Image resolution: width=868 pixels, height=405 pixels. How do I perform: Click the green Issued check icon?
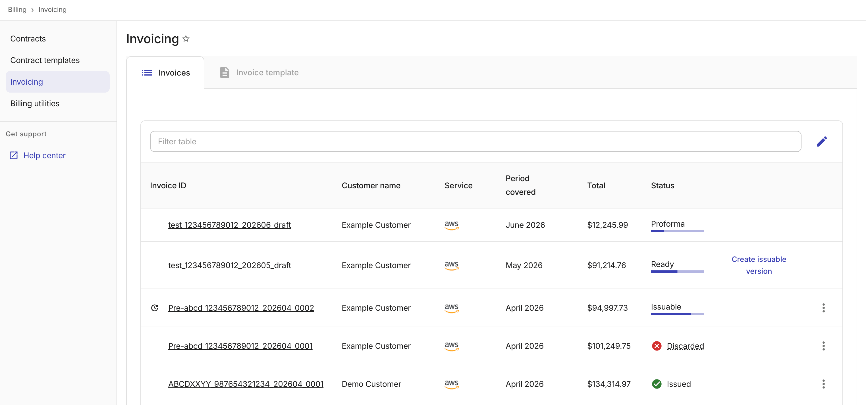click(656, 384)
